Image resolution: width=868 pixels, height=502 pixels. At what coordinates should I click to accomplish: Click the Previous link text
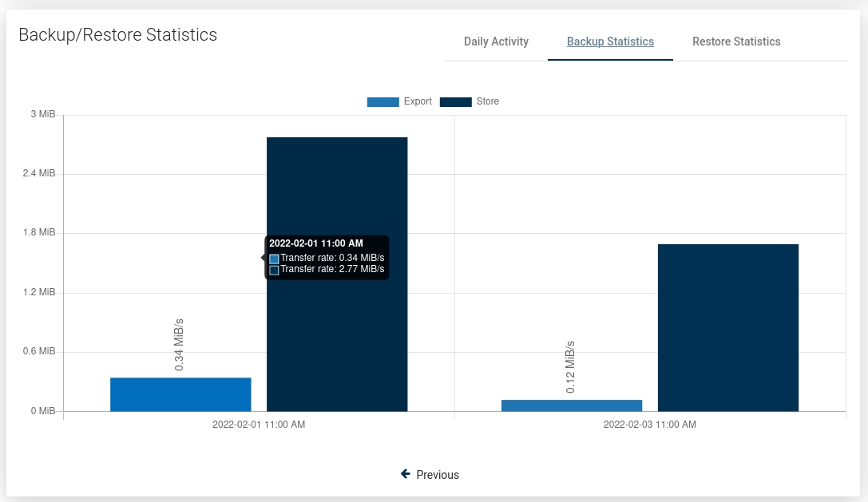tap(438, 475)
